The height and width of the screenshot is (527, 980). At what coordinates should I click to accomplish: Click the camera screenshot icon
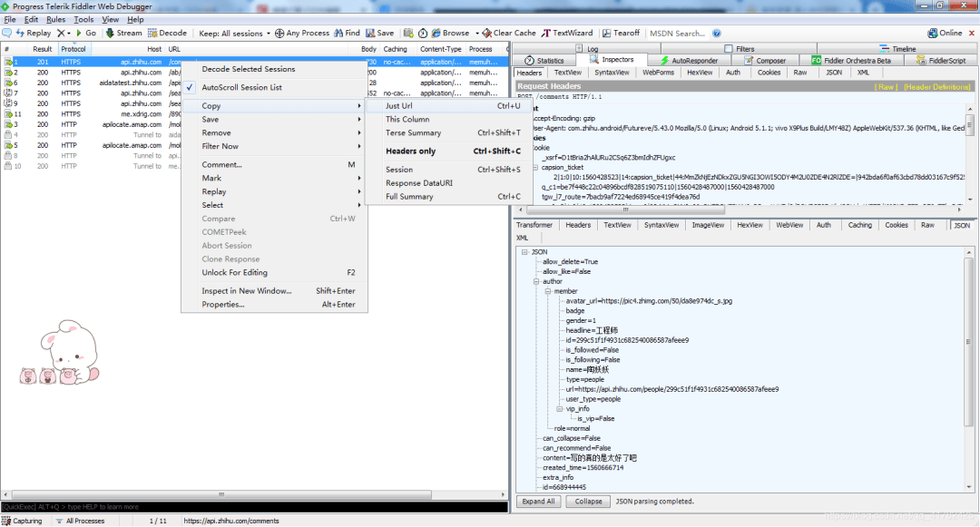pos(408,33)
